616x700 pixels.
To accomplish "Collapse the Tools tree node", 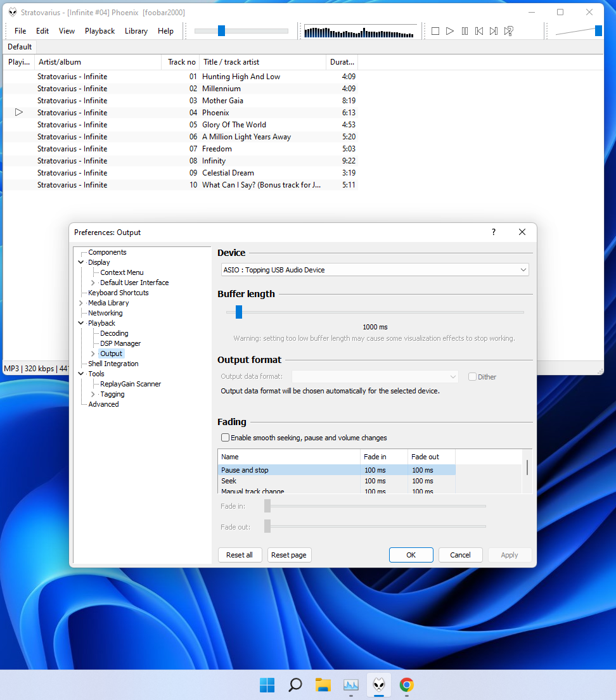I will click(81, 374).
